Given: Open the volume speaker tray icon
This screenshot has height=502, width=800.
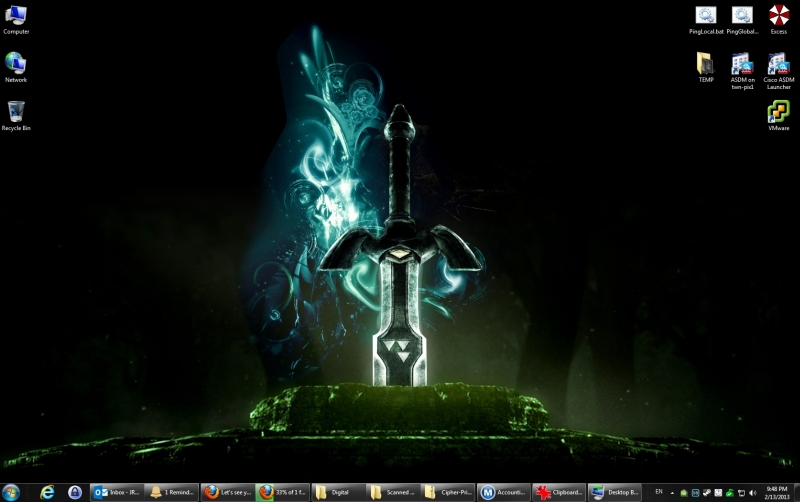Looking at the screenshot, I should pyautogui.click(x=753, y=493).
